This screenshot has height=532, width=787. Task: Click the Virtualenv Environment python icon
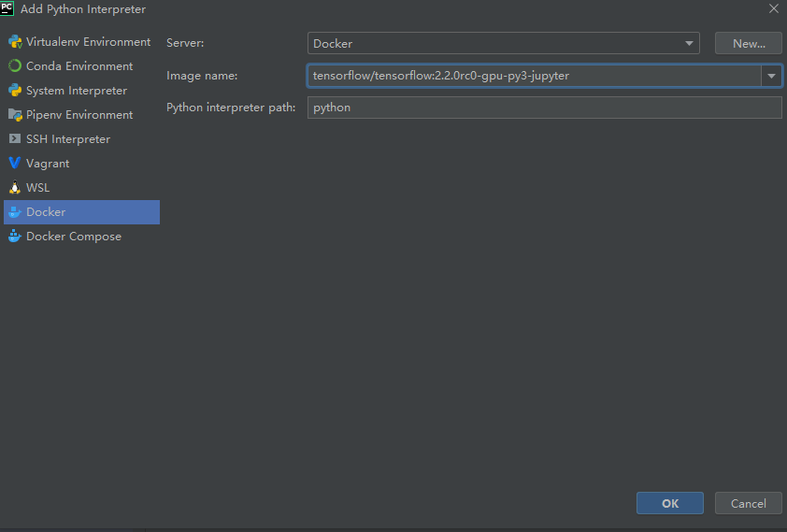click(15, 42)
